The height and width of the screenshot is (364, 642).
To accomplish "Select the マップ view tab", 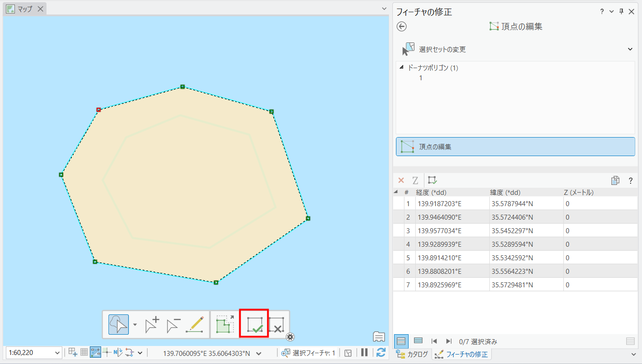I will tap(24, 9).
